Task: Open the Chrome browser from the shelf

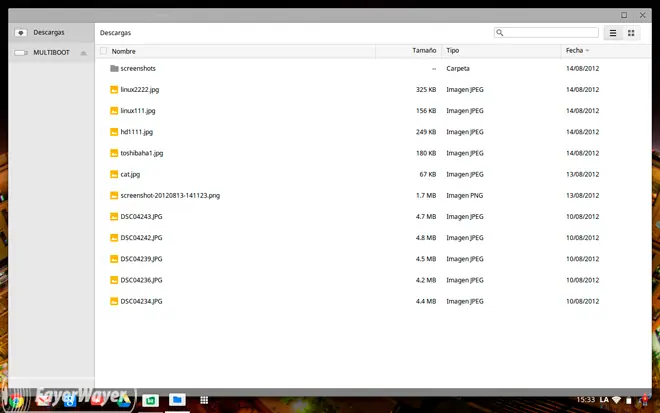Action: tap(16, 400)
